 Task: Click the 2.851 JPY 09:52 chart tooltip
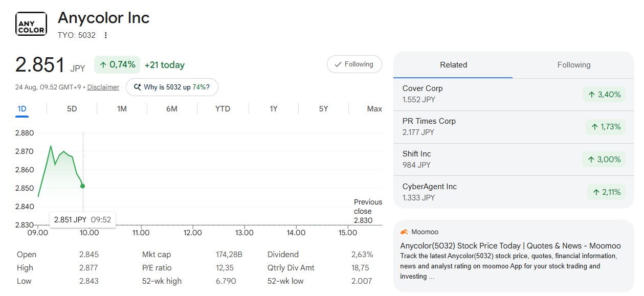click(82, 220)
